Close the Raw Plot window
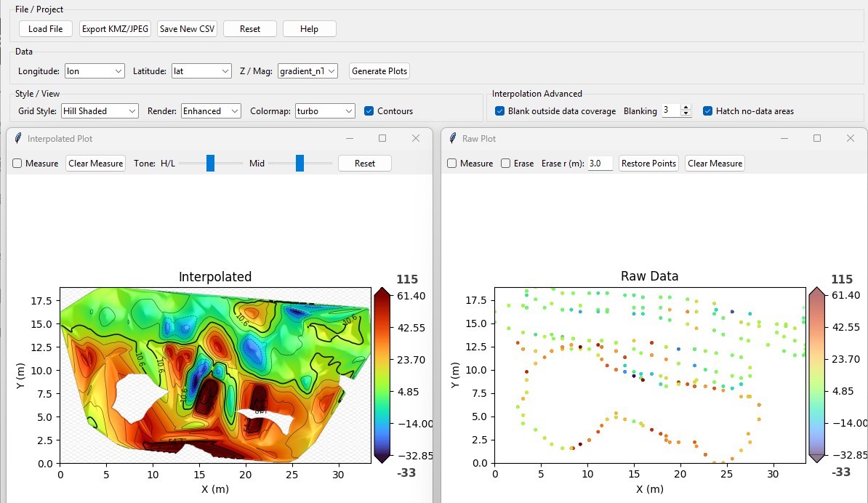868x503 pixels. 851,138
